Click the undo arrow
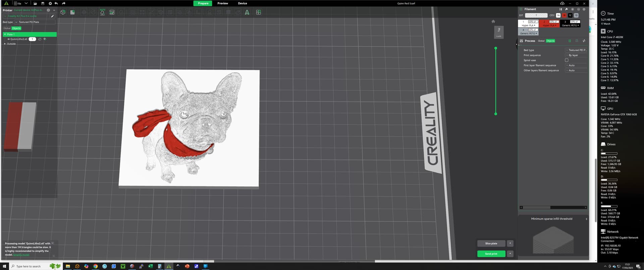Viewport: 644px width, 270px height. coord(56,3)
